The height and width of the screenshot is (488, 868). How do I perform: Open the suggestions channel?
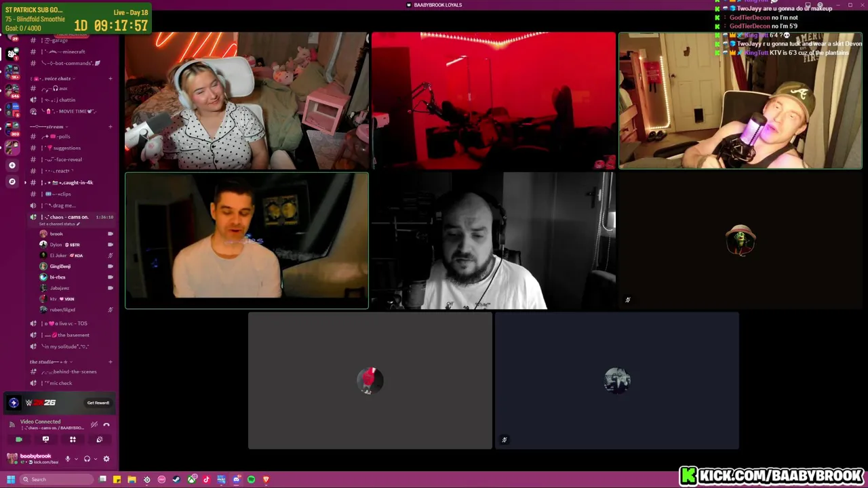[71, 148]
